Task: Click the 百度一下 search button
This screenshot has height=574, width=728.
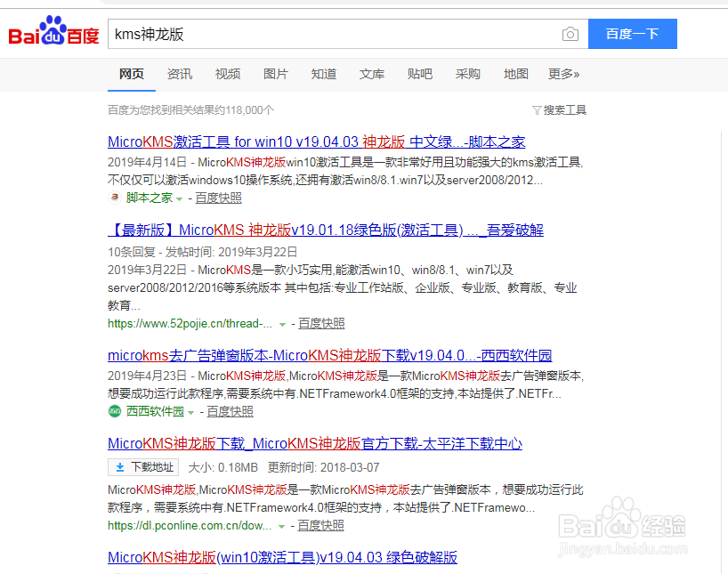Action: 633,34
